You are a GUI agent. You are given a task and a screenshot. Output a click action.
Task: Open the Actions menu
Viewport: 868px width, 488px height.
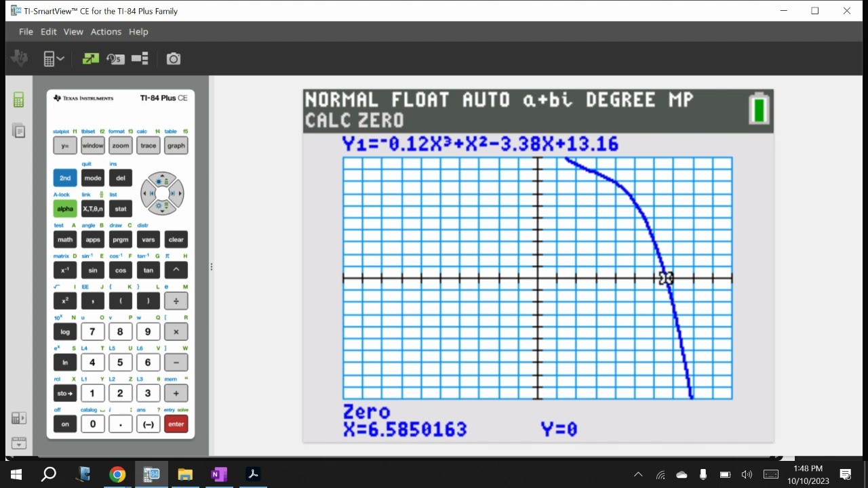pos(106,32)
